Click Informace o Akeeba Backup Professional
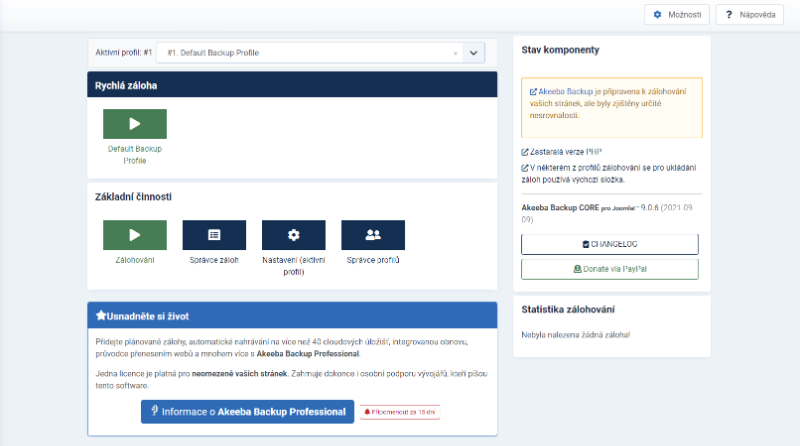Viewport: 800px width, 446px height. [x=247, y=411]
